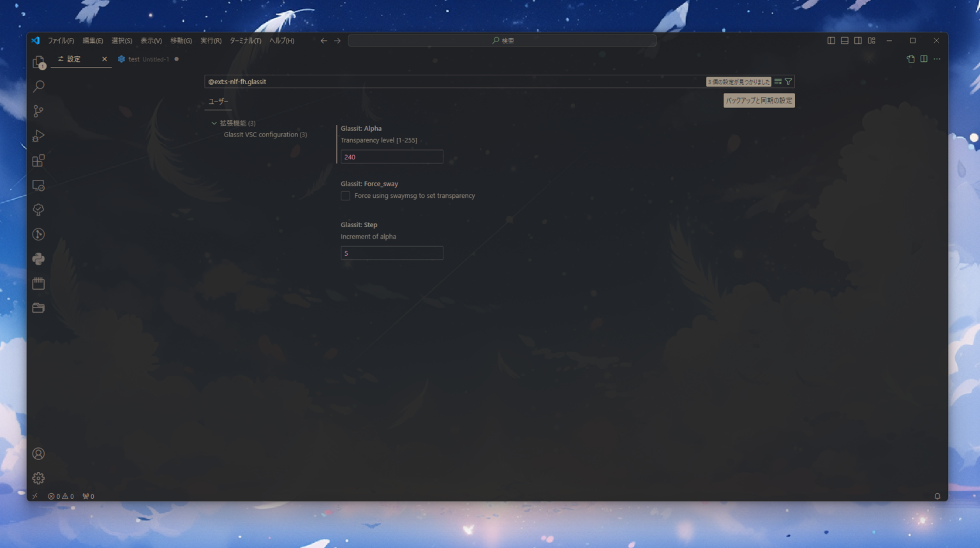
Task: Clear settings search input via clear icon
Action: coord(778,82)
